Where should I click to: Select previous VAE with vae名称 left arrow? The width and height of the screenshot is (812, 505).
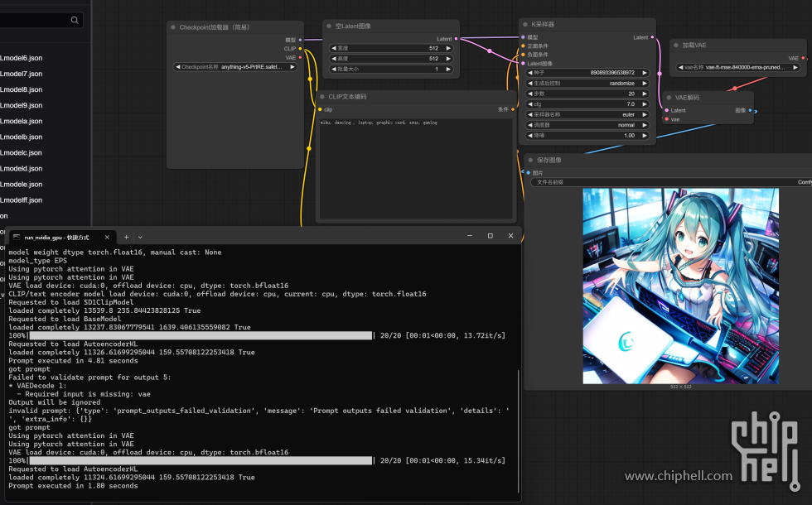tap(681, 67)
